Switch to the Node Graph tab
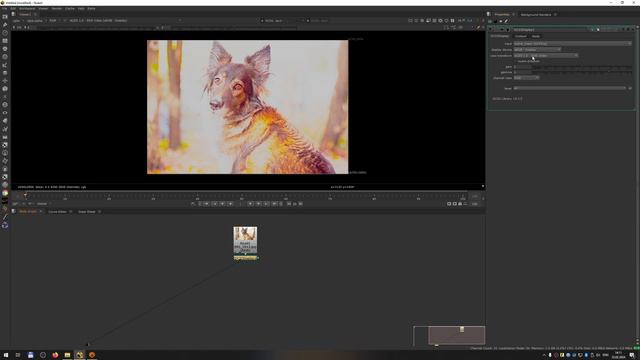 click(x=28, y=212)
